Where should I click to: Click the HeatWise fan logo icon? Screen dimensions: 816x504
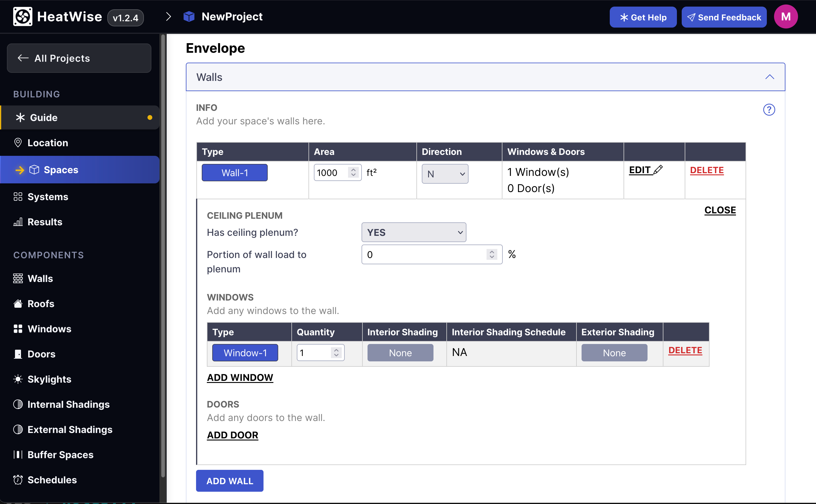coord(23,16)
